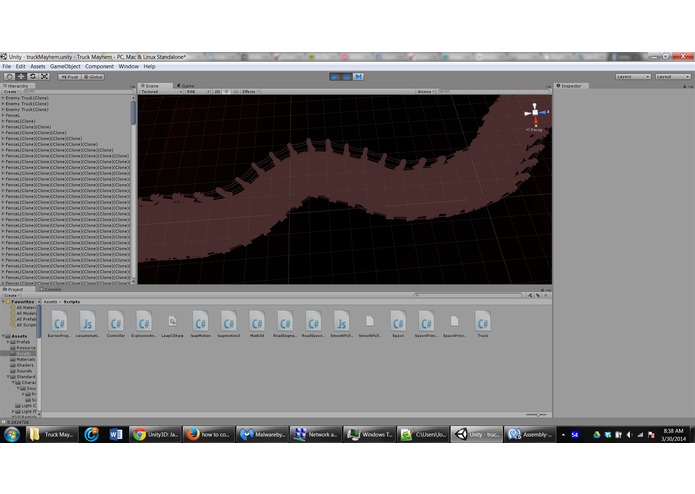
Task: Open the Effects dropdown
Action: coord(250,91)
